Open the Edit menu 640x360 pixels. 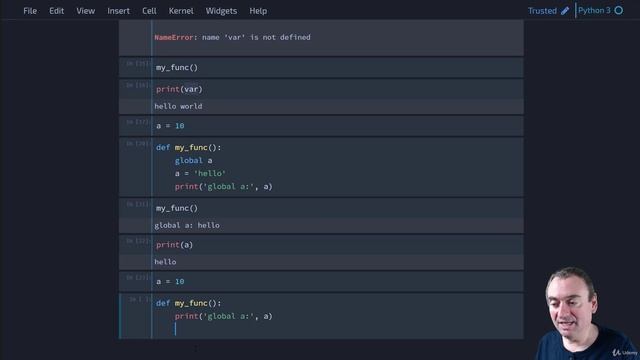[x=56, y=11]
